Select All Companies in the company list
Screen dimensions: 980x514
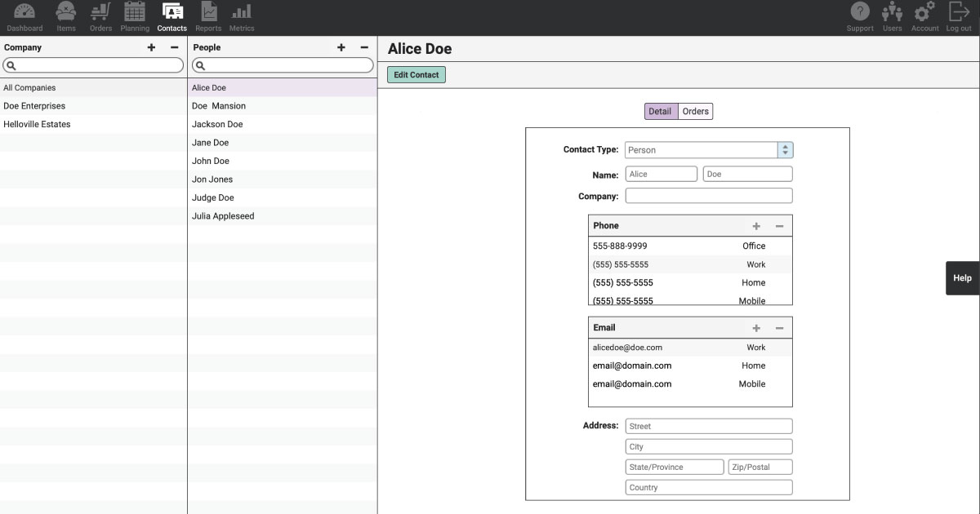tap(93, 87)
